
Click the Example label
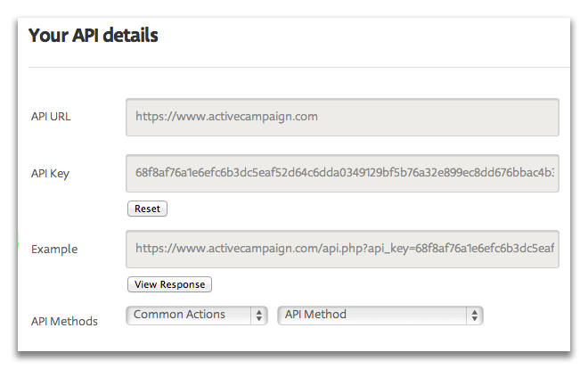(54, 249)
